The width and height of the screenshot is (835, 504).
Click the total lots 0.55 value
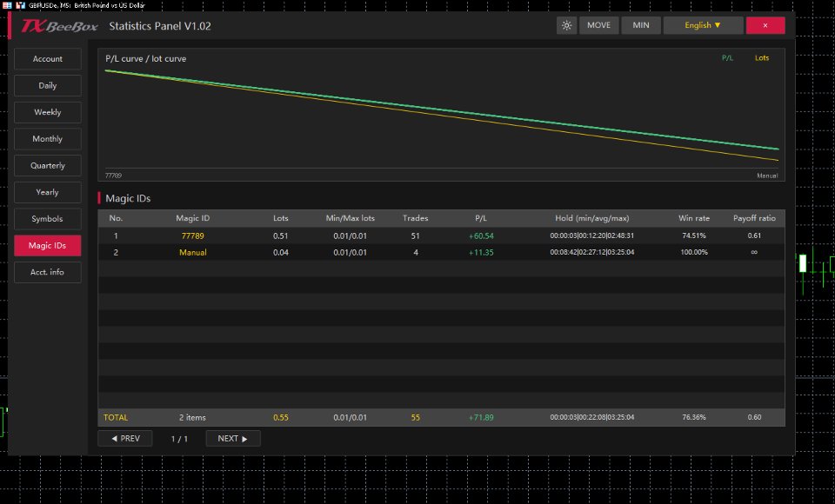281,418
